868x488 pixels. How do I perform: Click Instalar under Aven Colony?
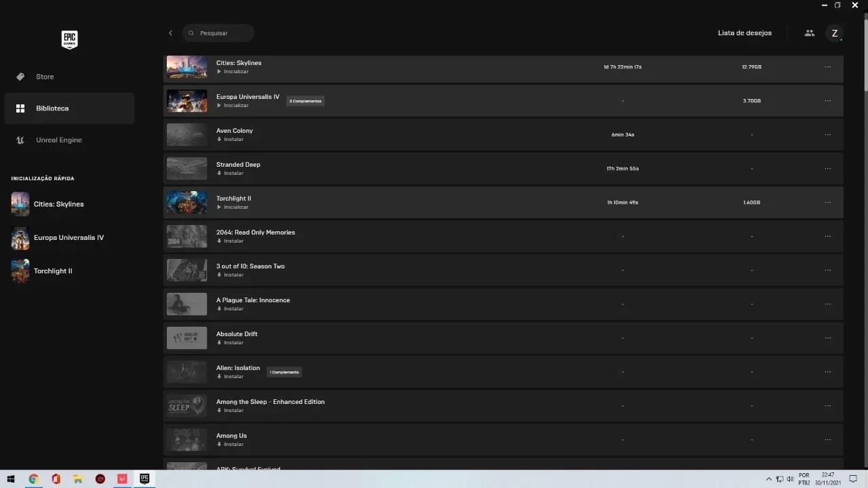pyautogui.click(x=230, y=140)
